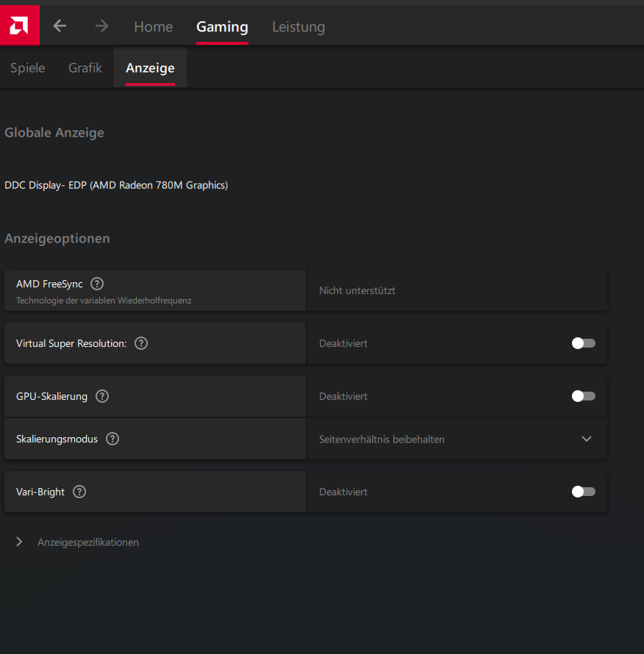Click the AMD logo icon

click(x=19, y=26)
